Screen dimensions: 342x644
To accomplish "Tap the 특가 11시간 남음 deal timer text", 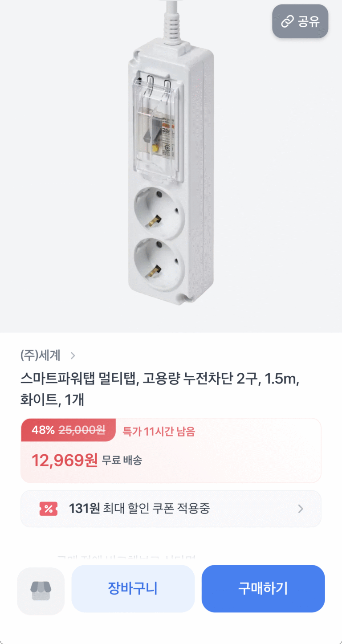I will tap(159, 431).
